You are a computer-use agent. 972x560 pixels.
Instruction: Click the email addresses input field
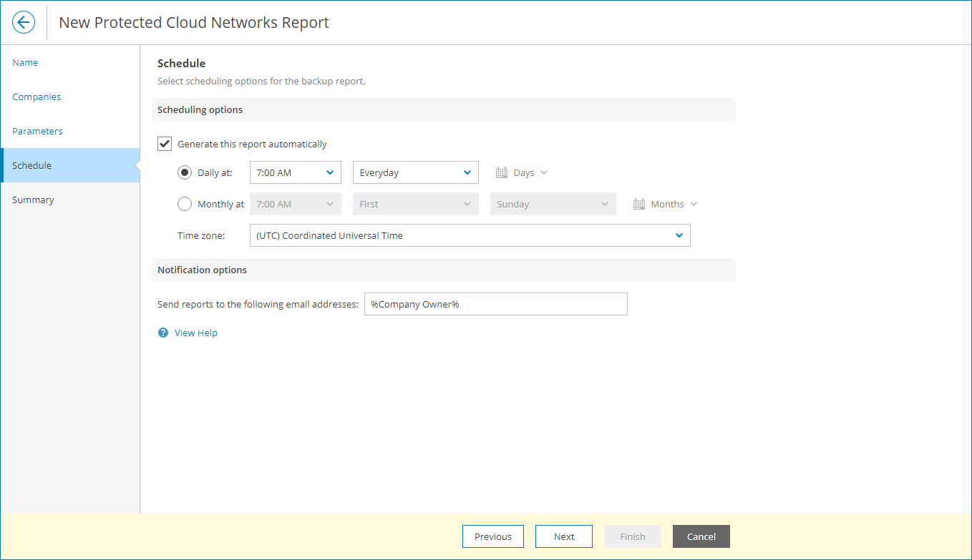(496, 303)
